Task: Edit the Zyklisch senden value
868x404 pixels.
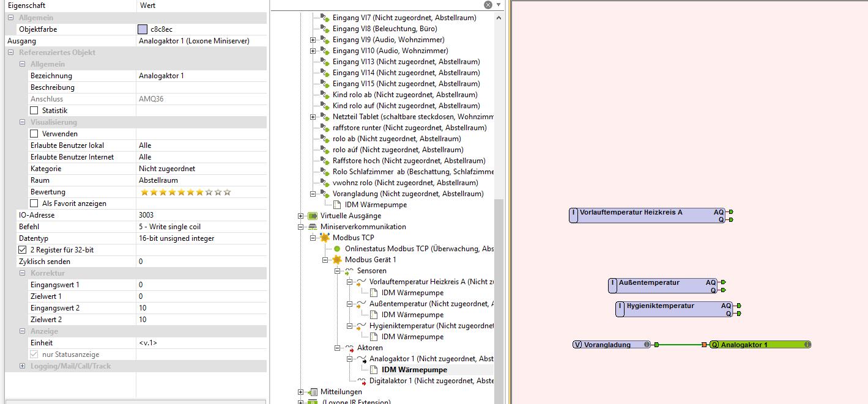Action: (201, 262)
